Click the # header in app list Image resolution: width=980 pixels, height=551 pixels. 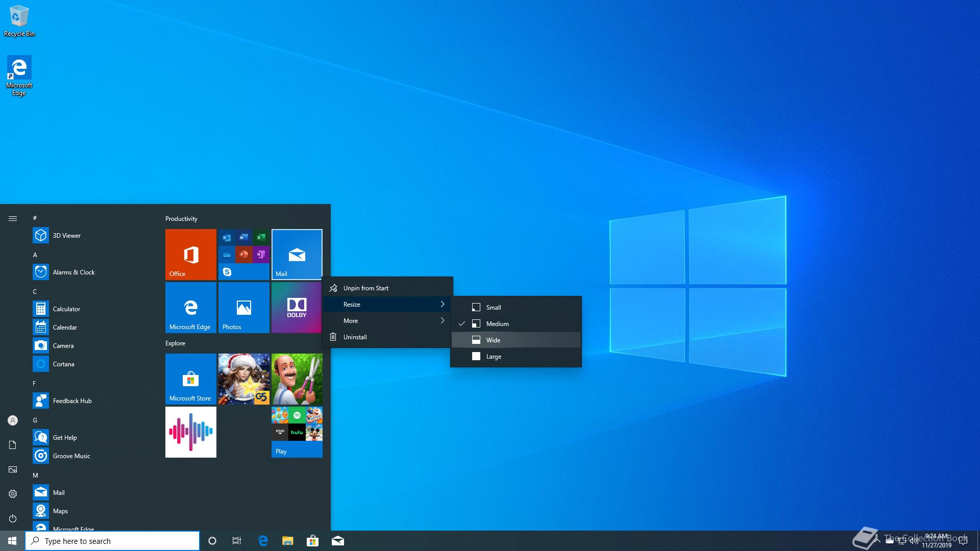[x=35, y=218]
